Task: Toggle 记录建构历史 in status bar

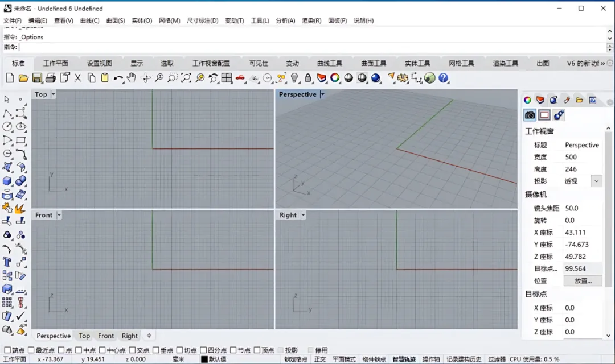Action: [464, 359]
